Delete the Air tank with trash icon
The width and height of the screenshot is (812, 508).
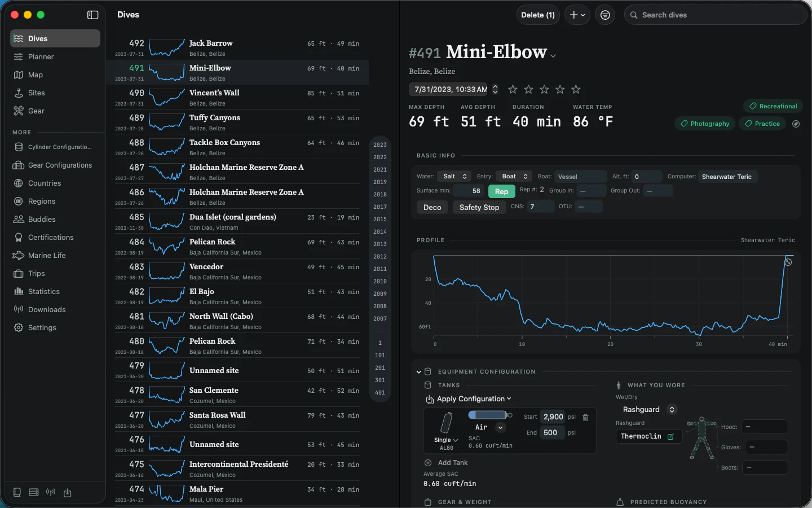(585, 418)
